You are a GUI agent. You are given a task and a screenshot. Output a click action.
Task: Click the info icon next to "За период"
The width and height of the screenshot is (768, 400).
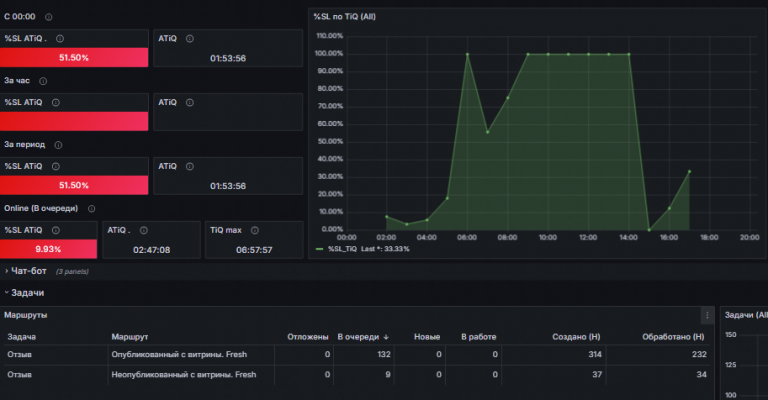(x=58, y=145)
